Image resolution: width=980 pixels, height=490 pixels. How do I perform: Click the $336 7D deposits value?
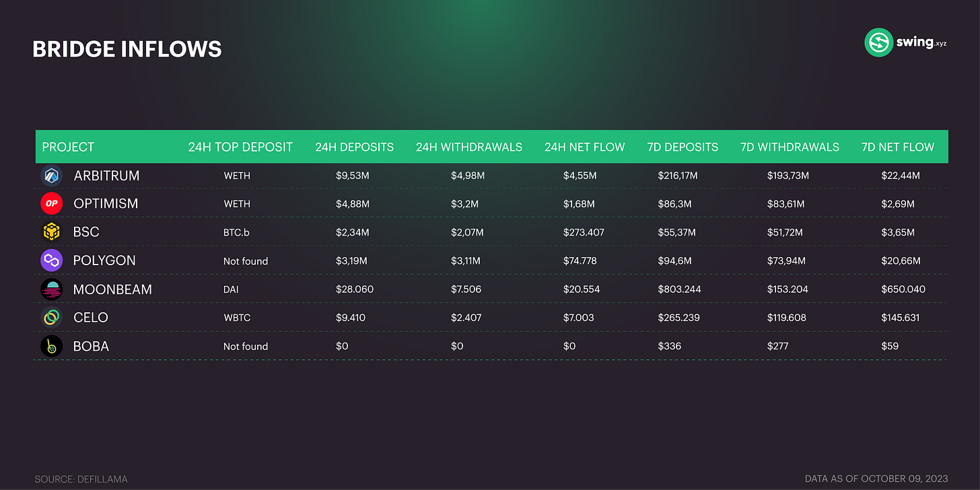click(x=670, y=346)
